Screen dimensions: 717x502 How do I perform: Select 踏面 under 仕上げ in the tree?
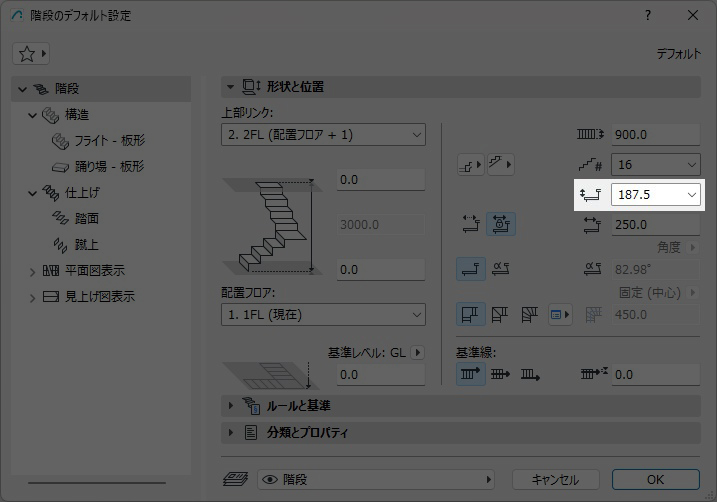[87, 218]
